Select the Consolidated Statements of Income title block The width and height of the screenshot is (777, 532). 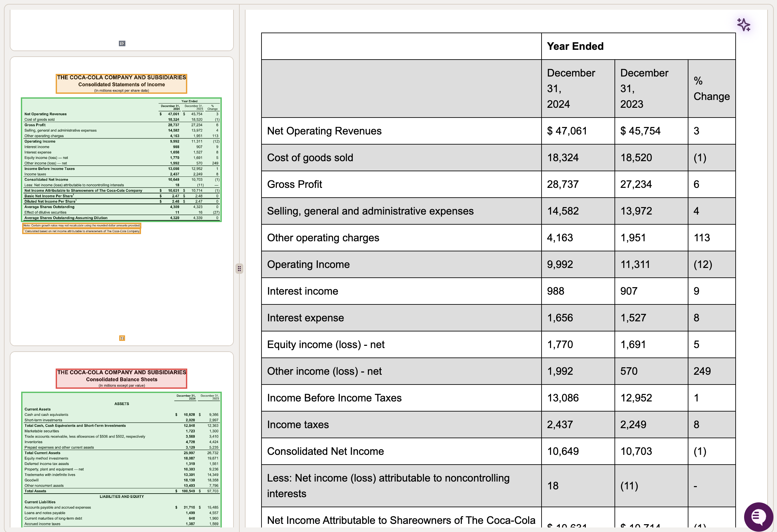click(x=121, y=84)
